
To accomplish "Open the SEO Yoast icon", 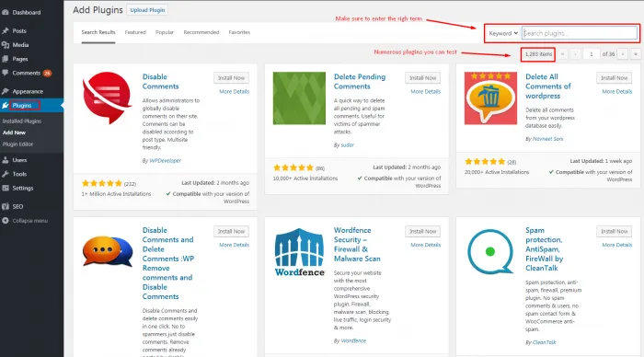I will (x=6, y=206).
